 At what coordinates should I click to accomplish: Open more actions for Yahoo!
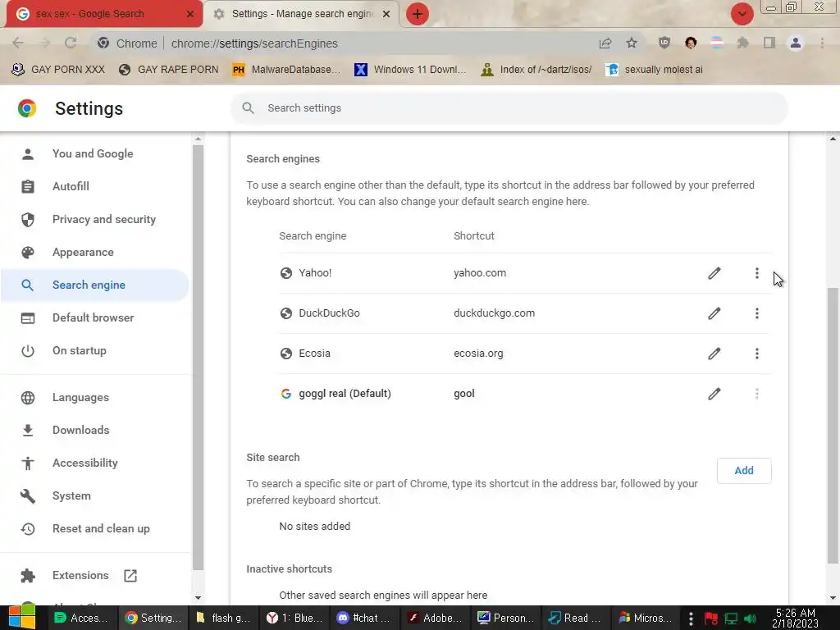[x=756, y=273]
